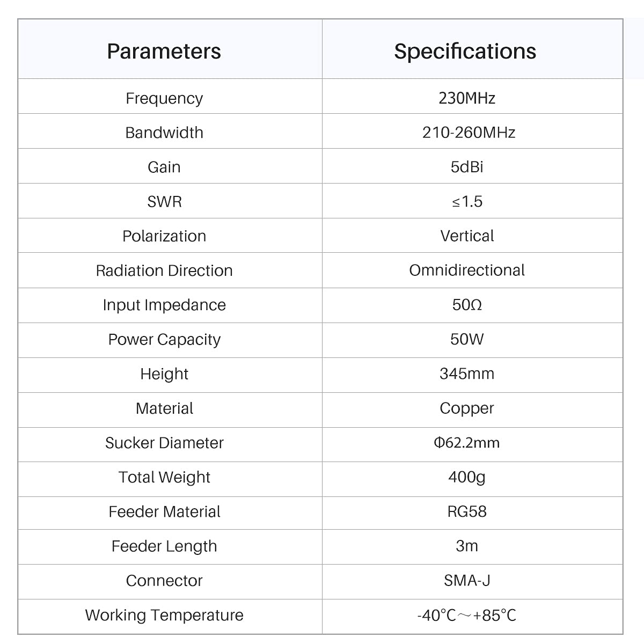Click the Copper material cell
The image size is (644, 644).
(467, 408)
